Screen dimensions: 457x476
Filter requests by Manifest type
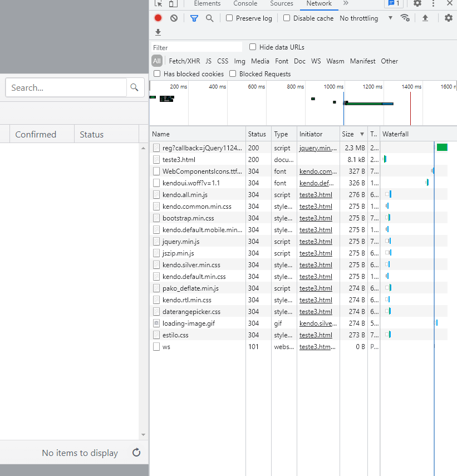point(362,61)
